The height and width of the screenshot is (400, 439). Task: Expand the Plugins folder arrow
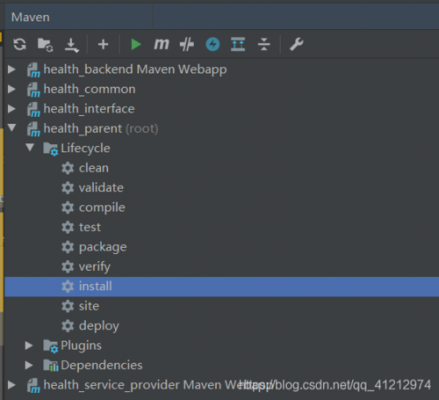click(29, 345)
